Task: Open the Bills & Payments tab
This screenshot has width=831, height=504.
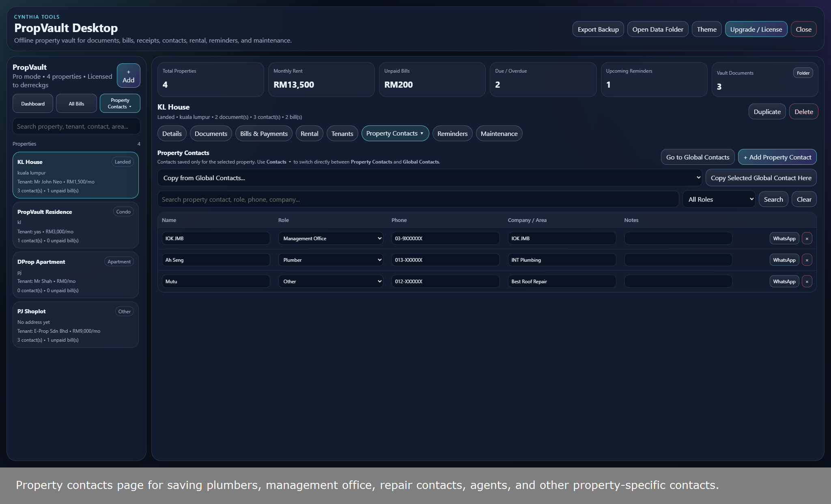Action: click(264, 134)
